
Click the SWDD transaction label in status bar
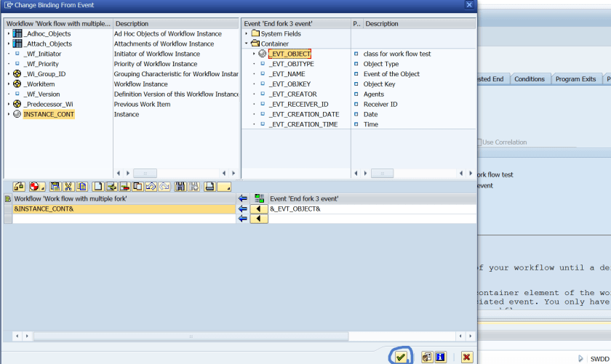coord(599,358)
